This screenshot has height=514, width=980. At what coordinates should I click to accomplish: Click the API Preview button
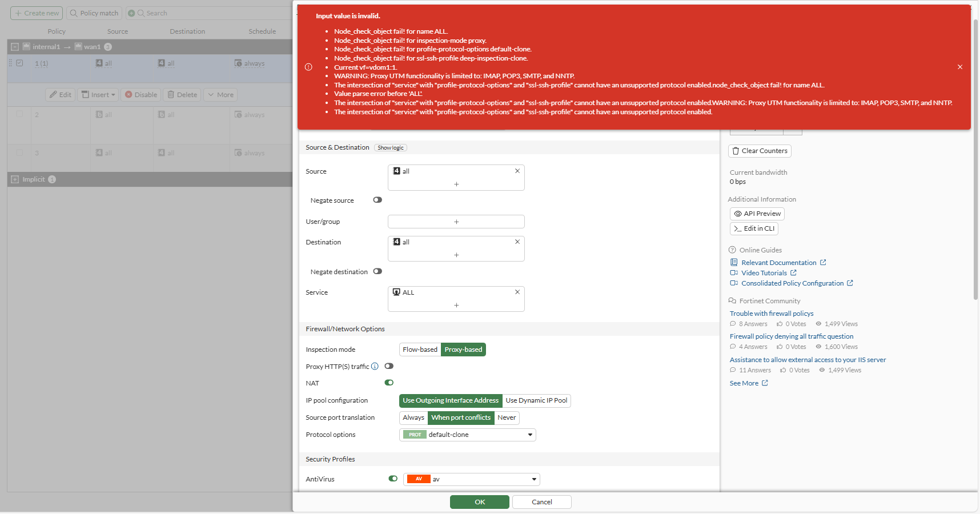757,214
